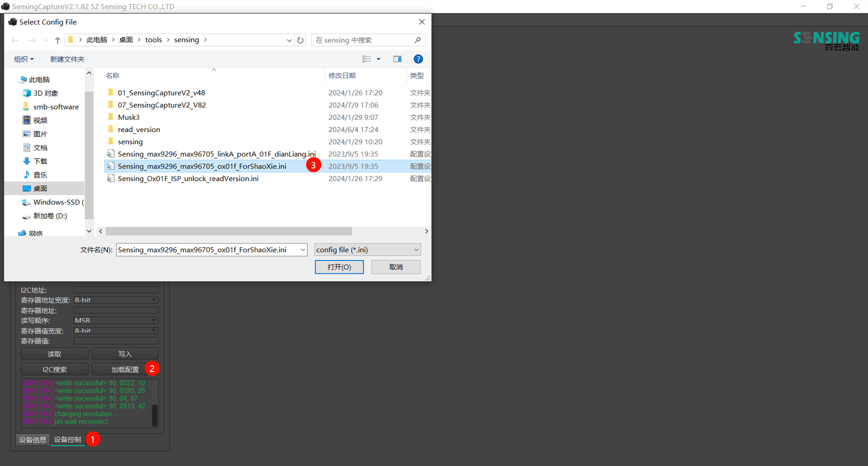868x466 pixels.
Task: Click the search magnifier icon
Action: tap(418, 40)
